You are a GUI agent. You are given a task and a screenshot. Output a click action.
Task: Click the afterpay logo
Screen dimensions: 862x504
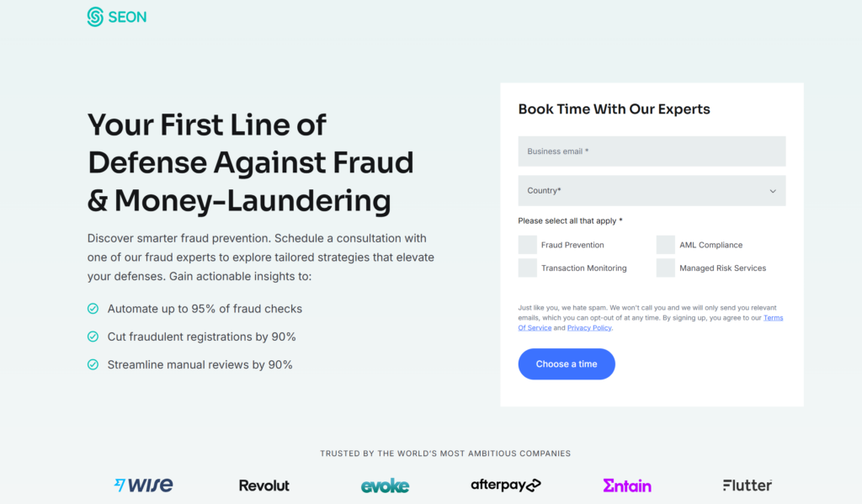(505, 485)
